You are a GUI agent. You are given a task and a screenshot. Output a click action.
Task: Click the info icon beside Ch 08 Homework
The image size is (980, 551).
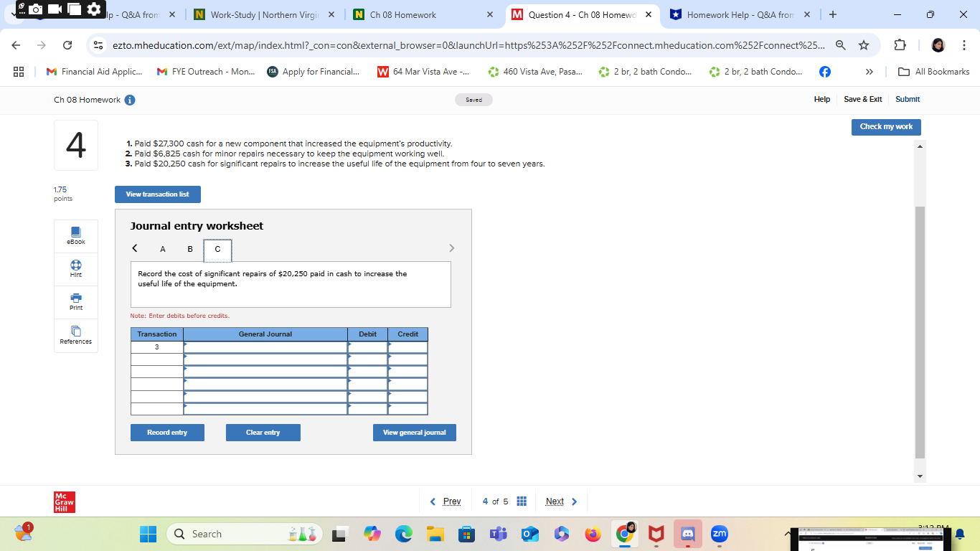click(x=128, y=100)
